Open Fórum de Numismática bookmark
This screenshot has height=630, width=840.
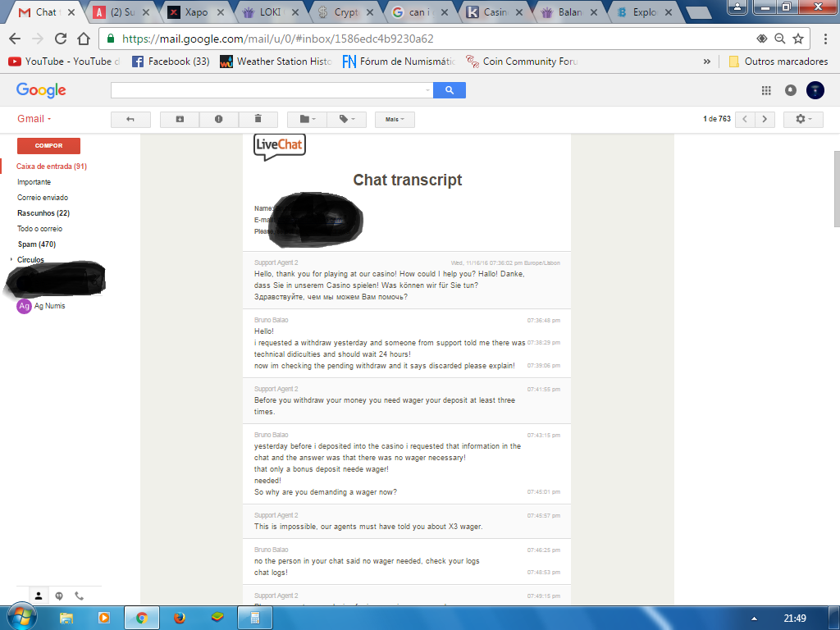click(x=399, y=62)
